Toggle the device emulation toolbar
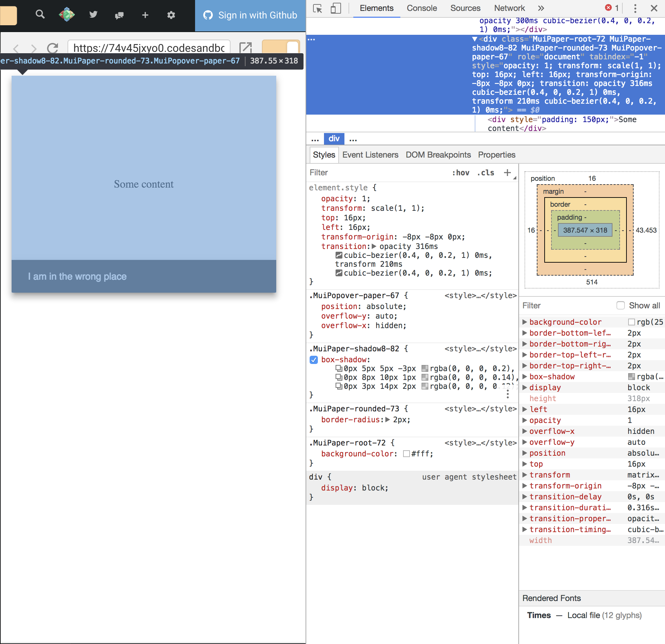The width and height of the screenshot is (665, 644). pos(336,9)
